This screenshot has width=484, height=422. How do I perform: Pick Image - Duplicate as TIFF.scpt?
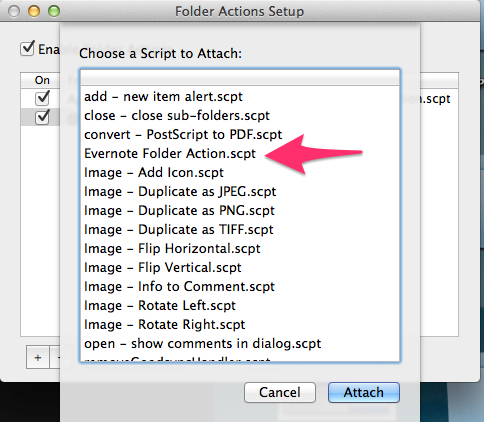(x=240, y=230)
